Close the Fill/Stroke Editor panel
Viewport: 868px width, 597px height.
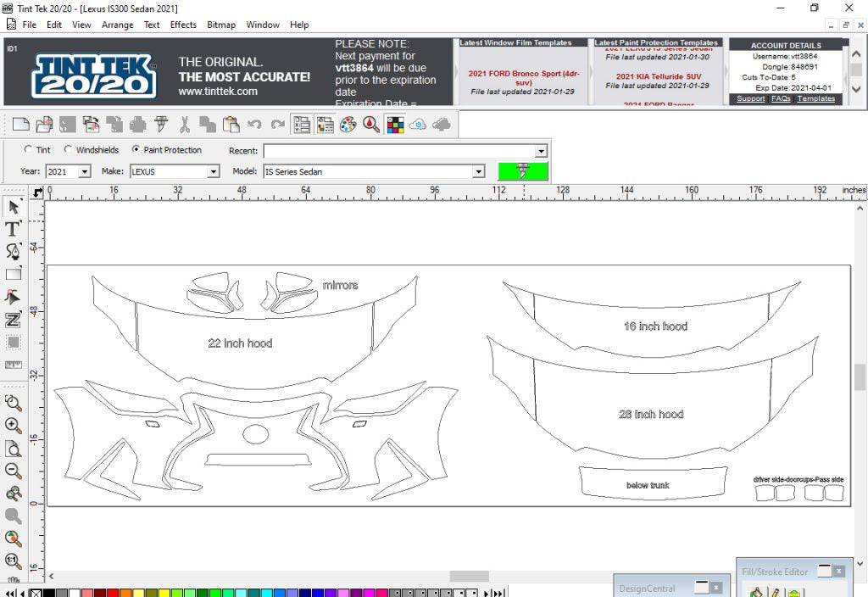point(839,571)
